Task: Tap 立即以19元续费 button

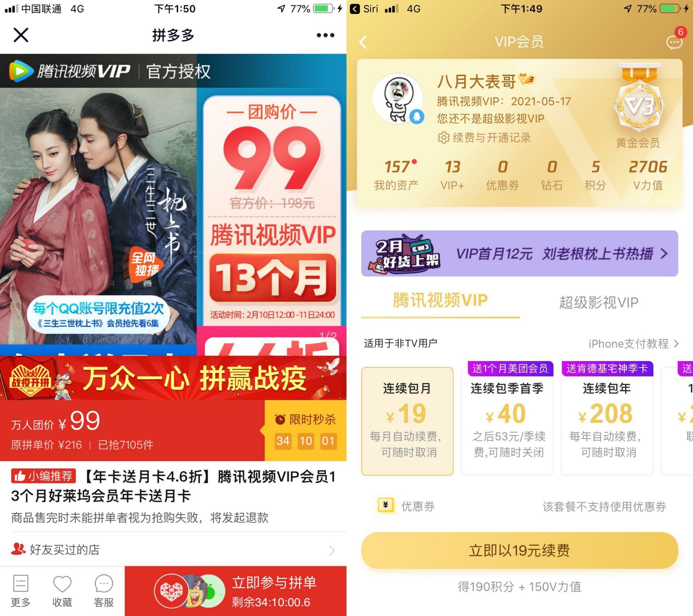Action: (x=519, y=550)
